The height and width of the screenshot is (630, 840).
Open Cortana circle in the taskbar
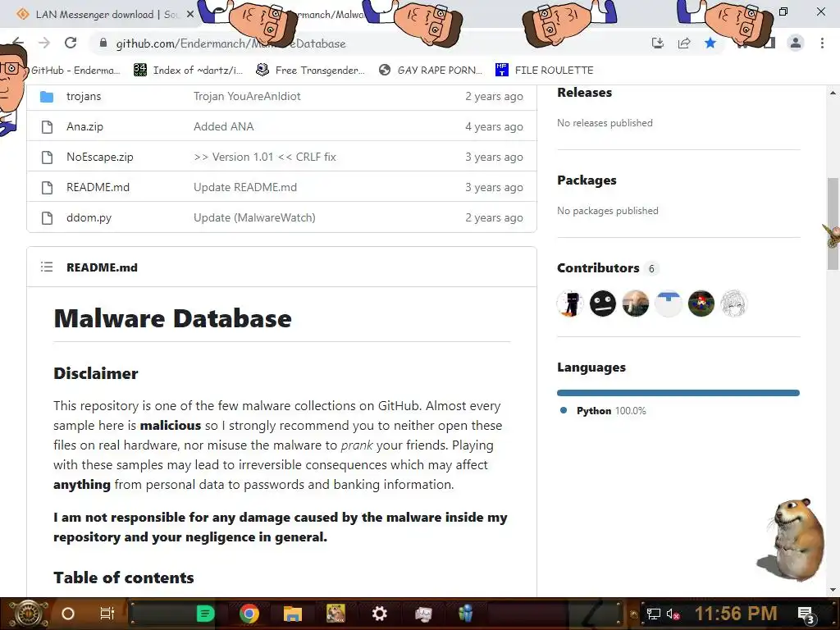tap(68, 614)
